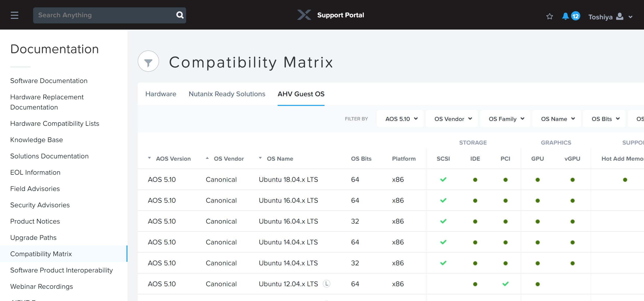Image resolution: width=644 pixels, height=301 pixels.
Task: Click the user profile avatar icon
Action: point(620,17)
